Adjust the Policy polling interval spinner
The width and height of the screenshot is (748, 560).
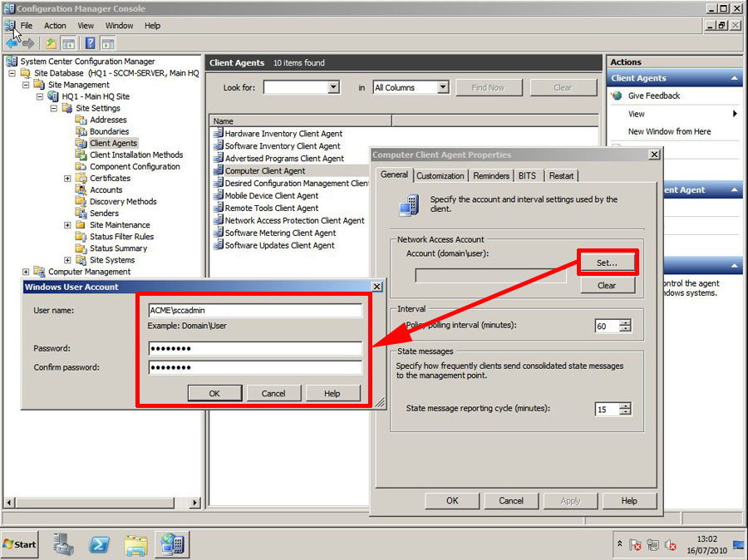[x=624, y=326]
